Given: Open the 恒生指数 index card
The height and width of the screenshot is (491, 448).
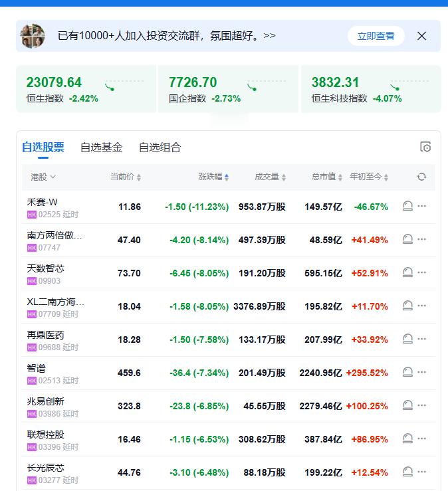Looking at the screenshot, I should click(86, 89).
